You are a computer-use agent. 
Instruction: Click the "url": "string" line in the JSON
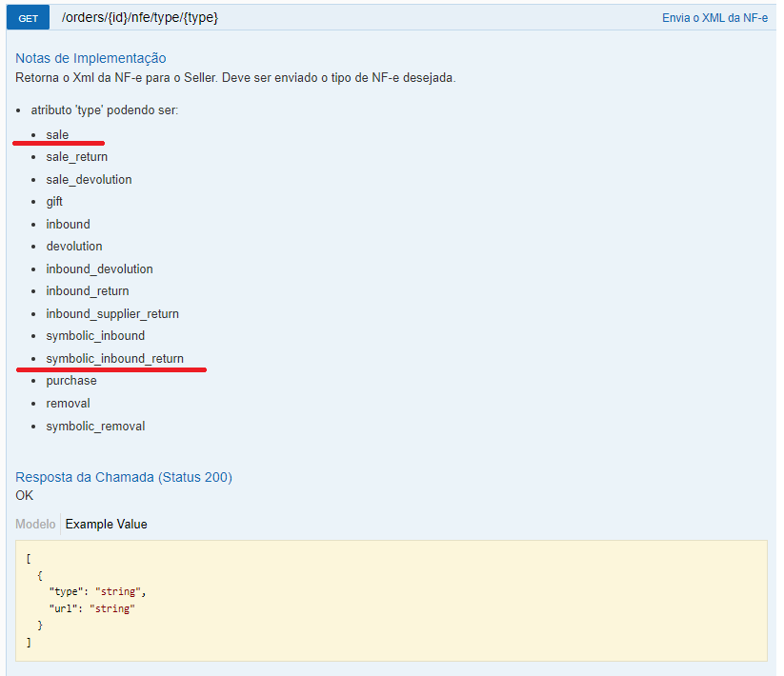coord(91,608)
